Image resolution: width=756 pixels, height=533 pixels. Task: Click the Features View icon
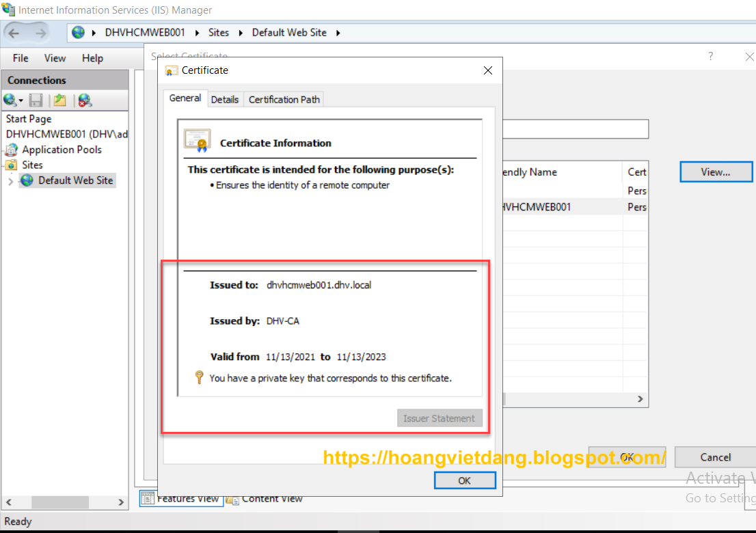148,498
